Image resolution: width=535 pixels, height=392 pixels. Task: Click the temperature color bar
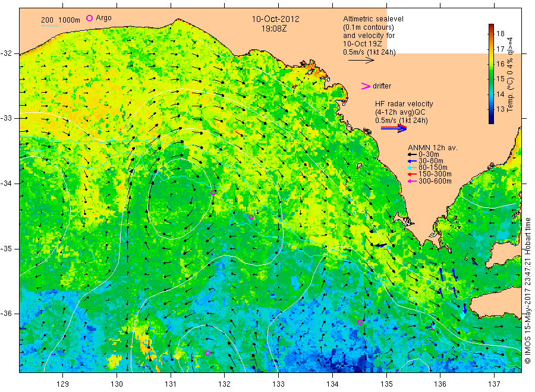(491, 74)
